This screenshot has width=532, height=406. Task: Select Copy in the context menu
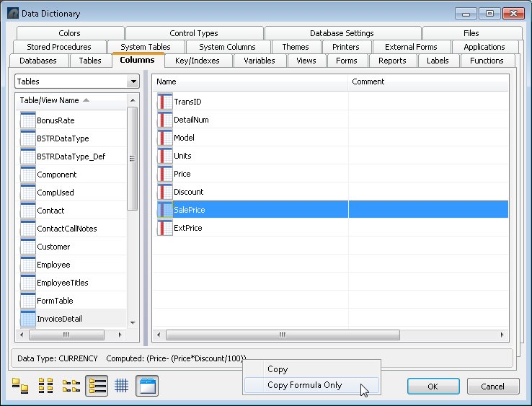click(278, 369)
